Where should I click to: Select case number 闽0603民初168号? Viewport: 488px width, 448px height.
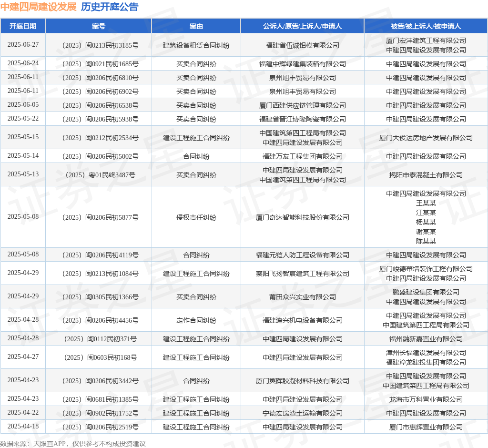coord(100,358)
